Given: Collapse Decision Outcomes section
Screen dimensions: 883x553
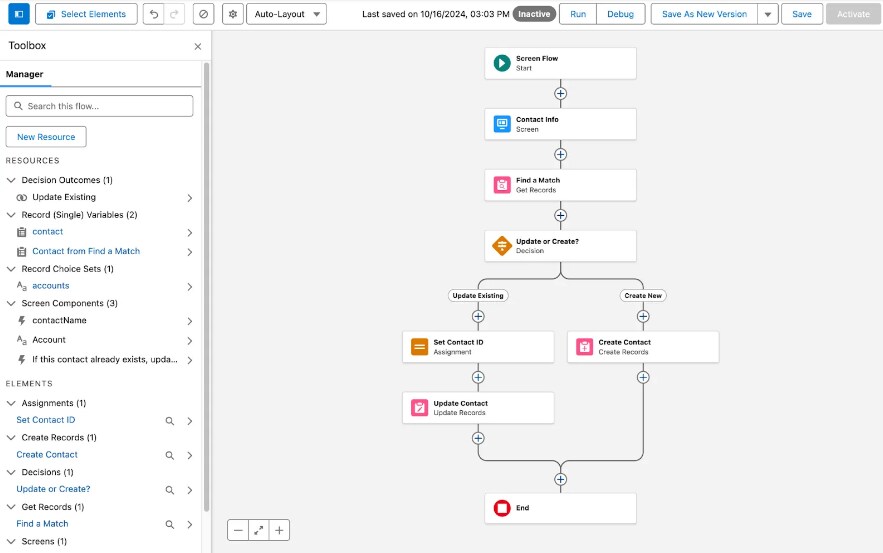Looking at the screenshot, I should coord(11,180).
